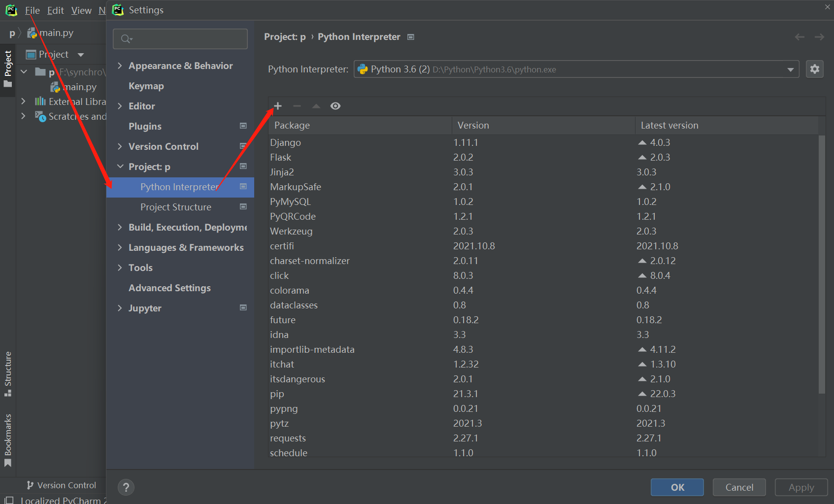Select the itchat package row
The height and width of the screenshot is (504, 834).
[x=543, y=364]
